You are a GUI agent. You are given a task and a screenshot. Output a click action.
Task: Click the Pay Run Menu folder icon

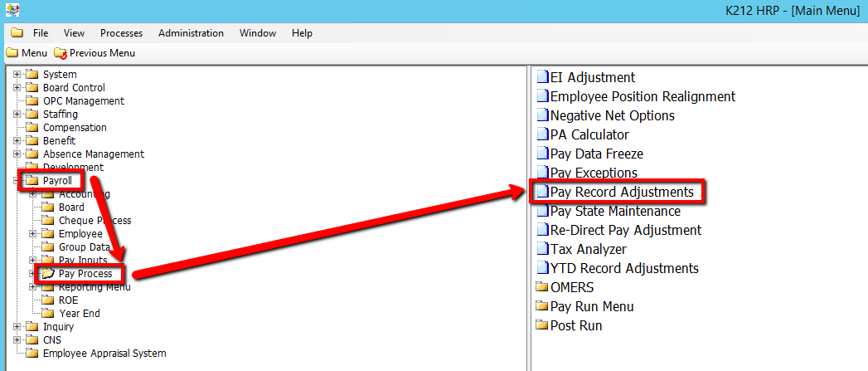pyautogui.click(x=543, y=306)
